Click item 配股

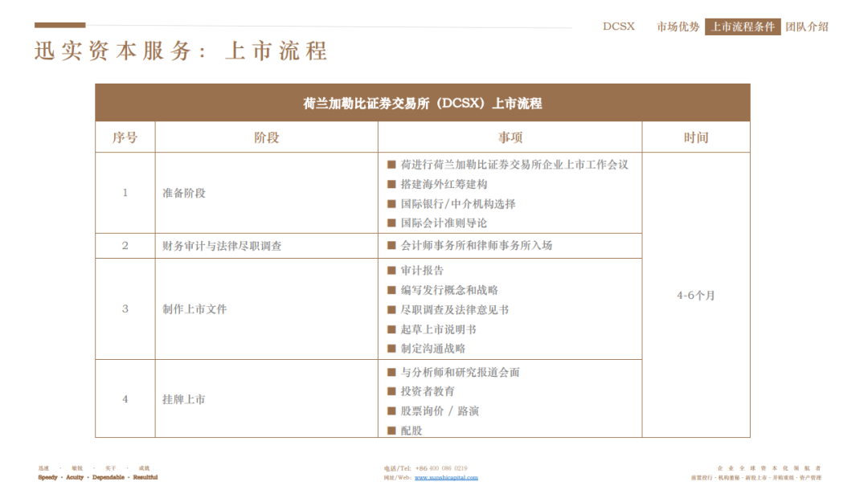point(411,431)
